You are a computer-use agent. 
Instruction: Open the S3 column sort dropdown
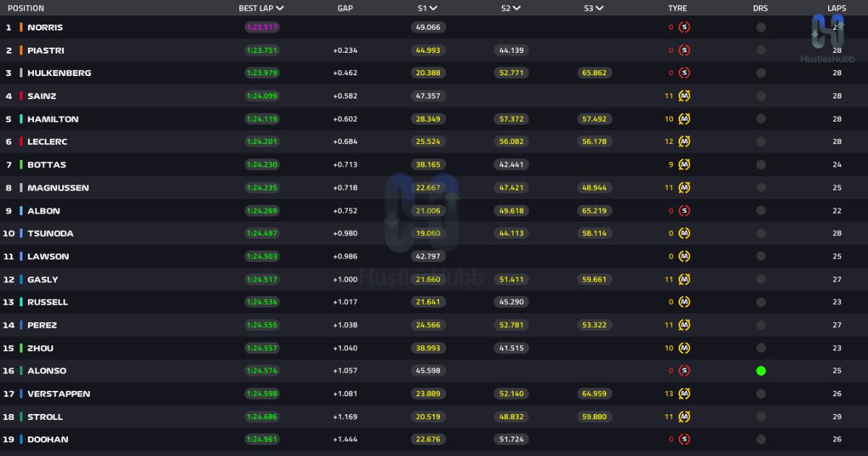click(600, 9)
